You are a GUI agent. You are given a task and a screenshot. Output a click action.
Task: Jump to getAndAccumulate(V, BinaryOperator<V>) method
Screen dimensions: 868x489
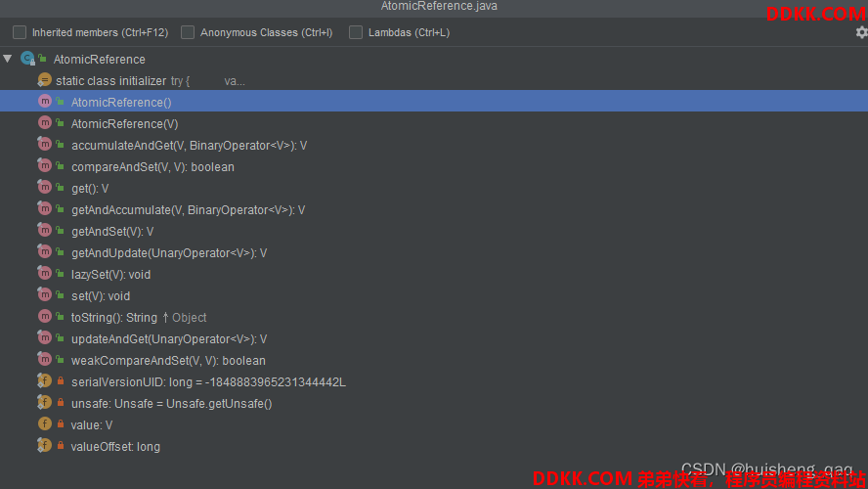tap(434, 210)
